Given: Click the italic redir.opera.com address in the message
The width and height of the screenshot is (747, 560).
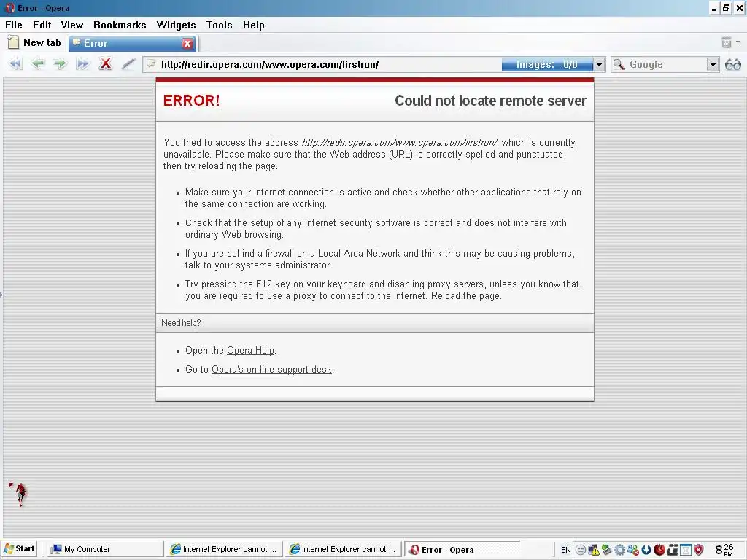Looking at the screenshot, I should 400,142.
